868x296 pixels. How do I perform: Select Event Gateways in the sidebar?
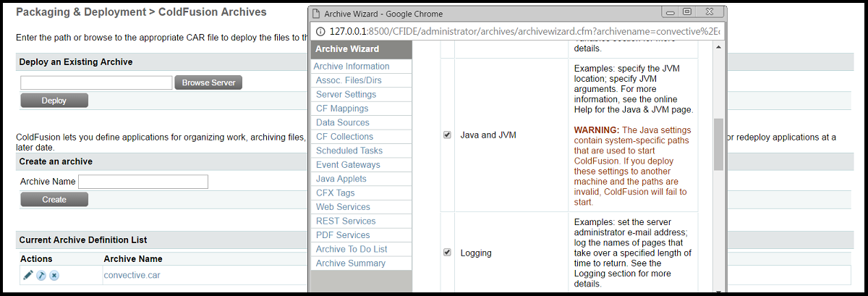348,165
